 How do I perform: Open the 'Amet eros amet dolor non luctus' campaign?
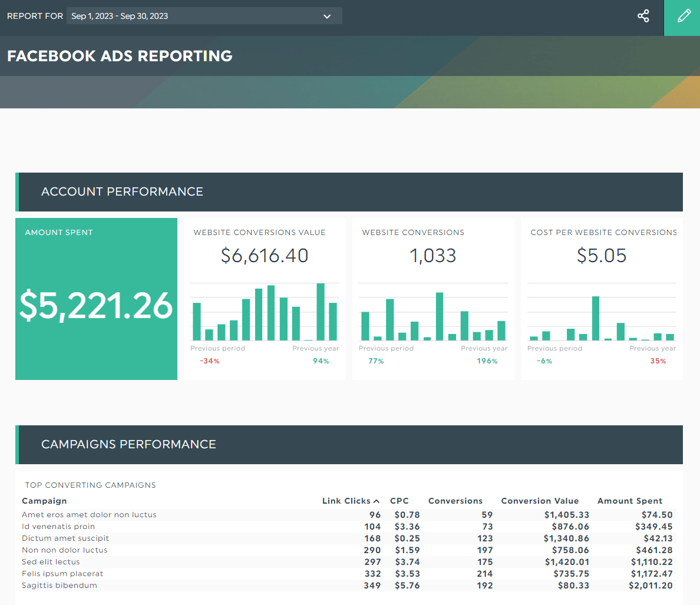(x=89, y=514)
